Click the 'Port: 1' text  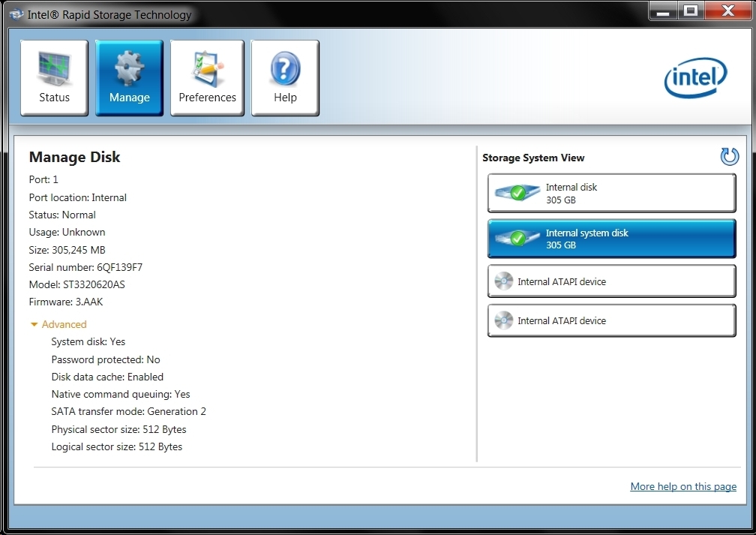click(43, 179)
